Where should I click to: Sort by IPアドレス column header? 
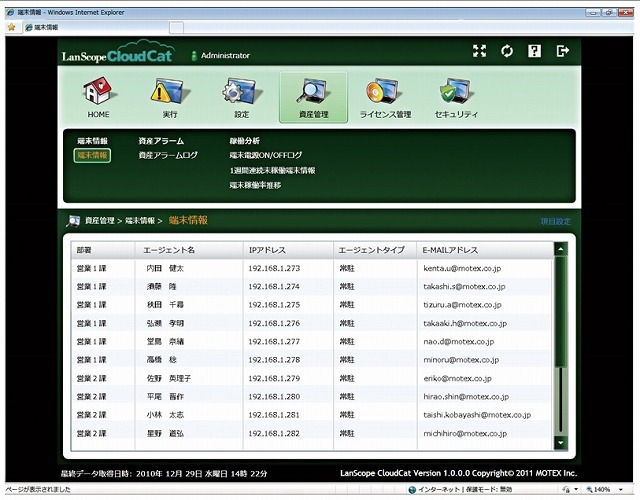click(x=288, y=250)
